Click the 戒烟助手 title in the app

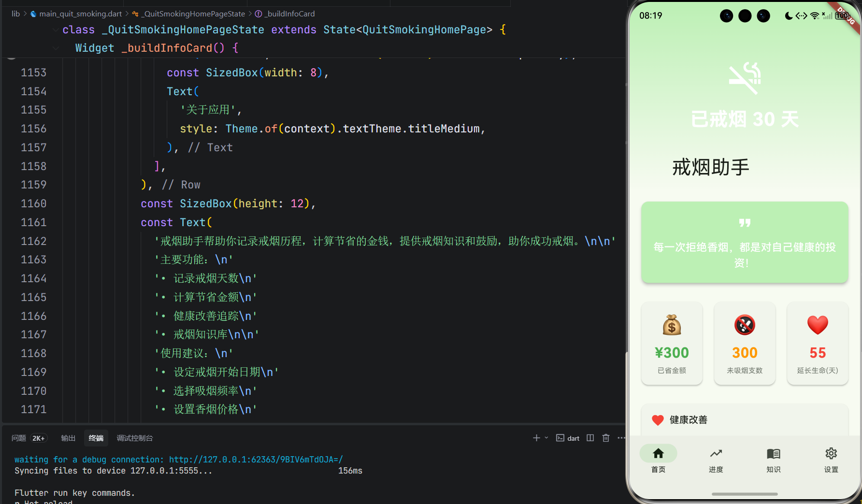[711, 168]
